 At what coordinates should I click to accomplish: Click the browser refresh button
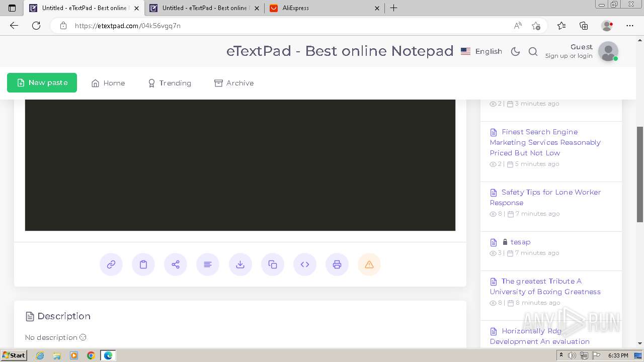36,26
